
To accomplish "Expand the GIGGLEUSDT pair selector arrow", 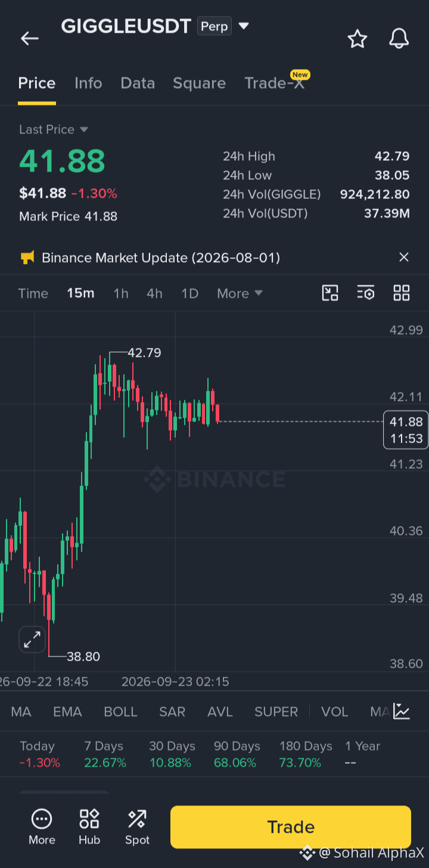I will [244, 26].
